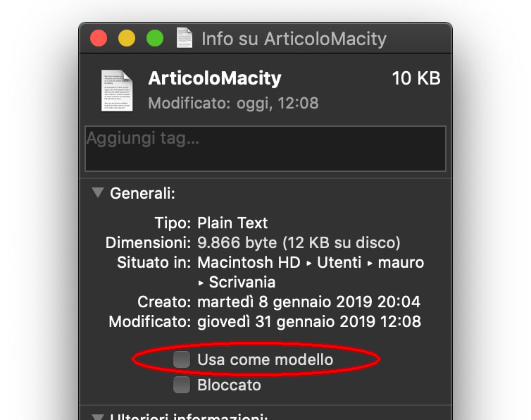
Task: Click the 'Scrivania' folder in the path
Action: (242, 283)
